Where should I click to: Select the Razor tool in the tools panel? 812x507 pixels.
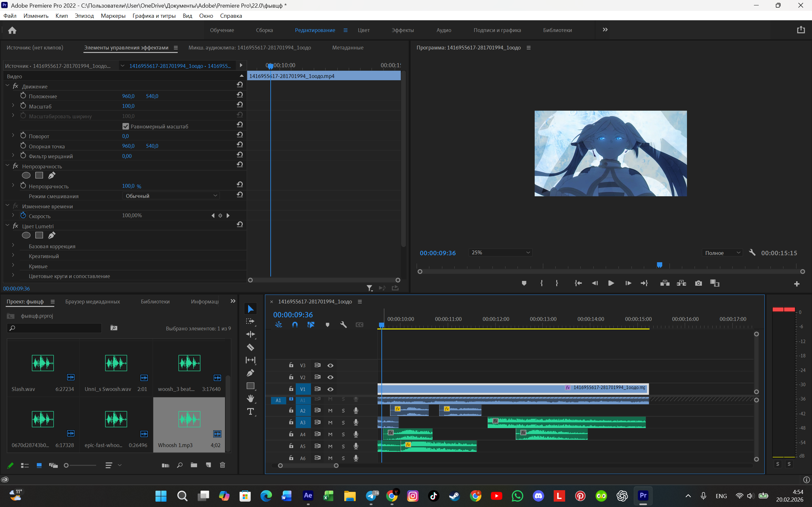[250, 348]
